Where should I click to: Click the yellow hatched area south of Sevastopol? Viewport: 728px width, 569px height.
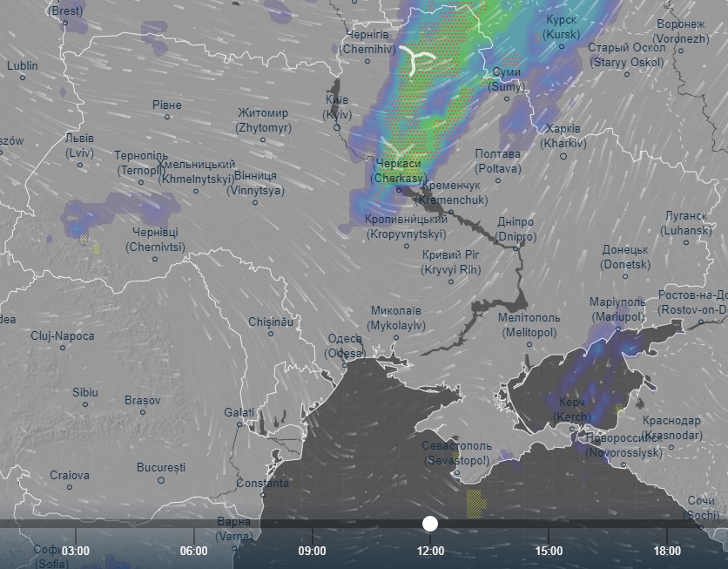[x=475, y=500]
